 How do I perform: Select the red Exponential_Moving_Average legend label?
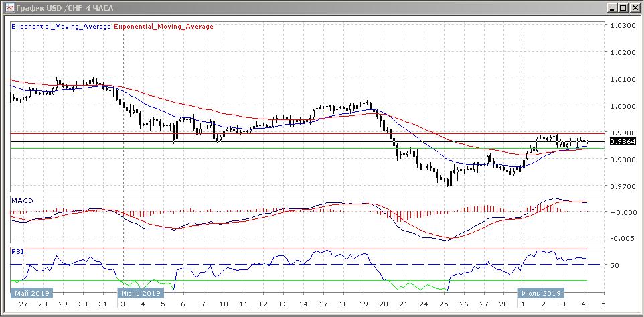pyautogui.click(x=165, y=27)
